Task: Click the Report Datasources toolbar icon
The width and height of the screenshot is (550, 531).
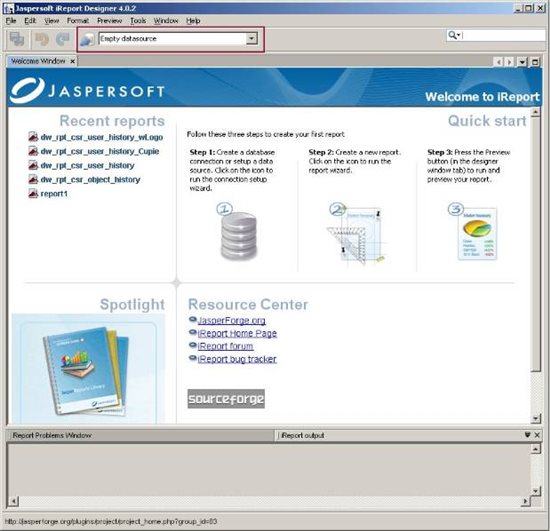Action: (87, 39)
